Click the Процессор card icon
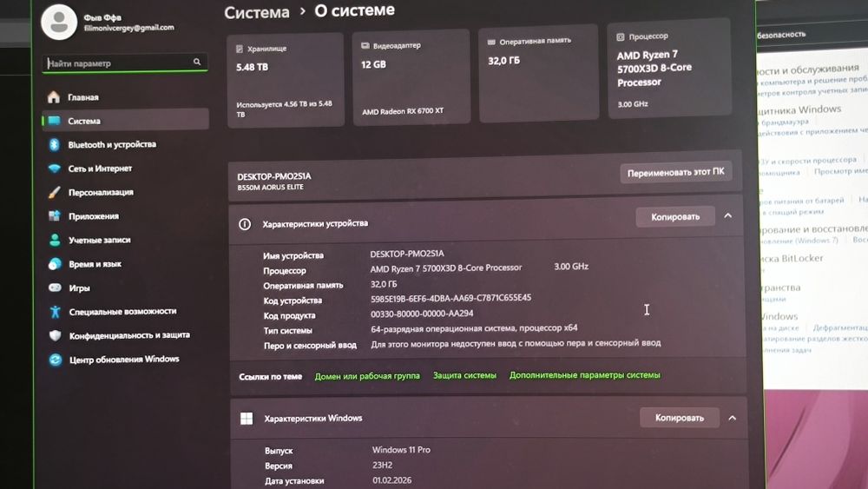This screenshot has width=868, height=489. tap(621, 37)
